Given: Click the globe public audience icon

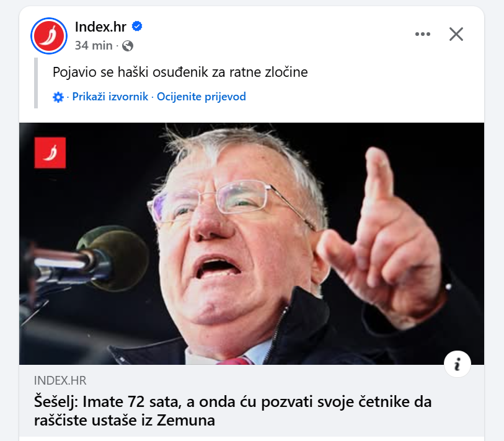Looking at the screenshot, I should (x=128, y=46).
